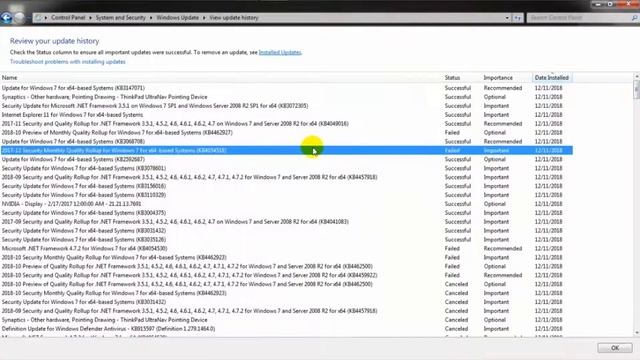Select the .NET Framework 3.5.1 Security Update KB3072305 row
The image size is (640, 360).
coord(287,106)
